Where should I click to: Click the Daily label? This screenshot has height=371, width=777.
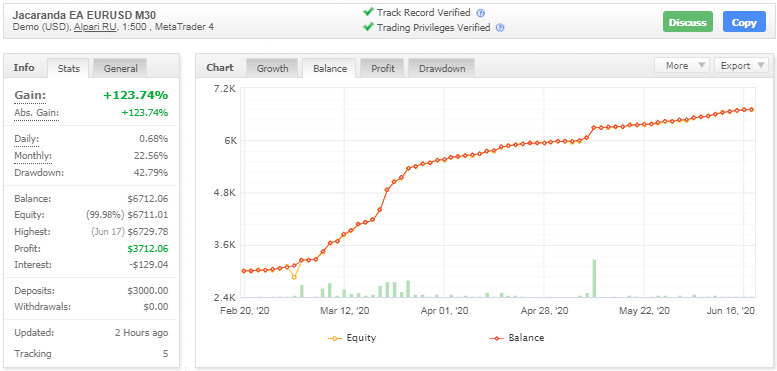(x=27, y=139)
